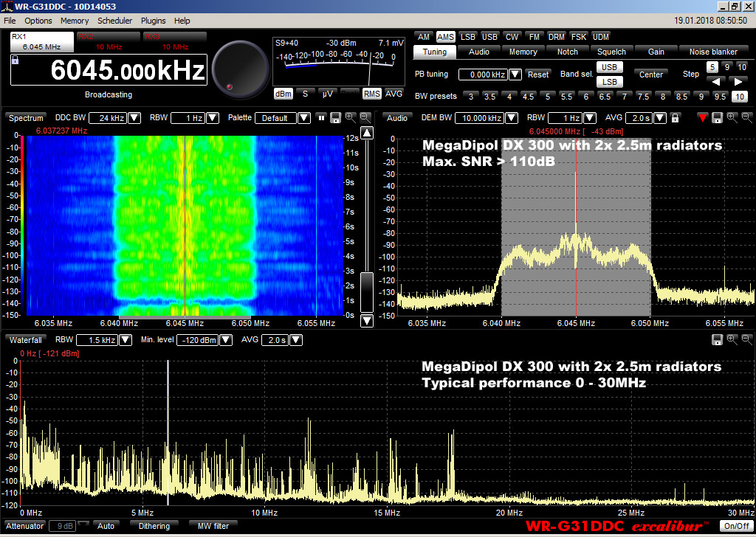This screenshot has width=756, height=537.
Task: Toggle the demodulator On/Off button
Action: [736, 526]
